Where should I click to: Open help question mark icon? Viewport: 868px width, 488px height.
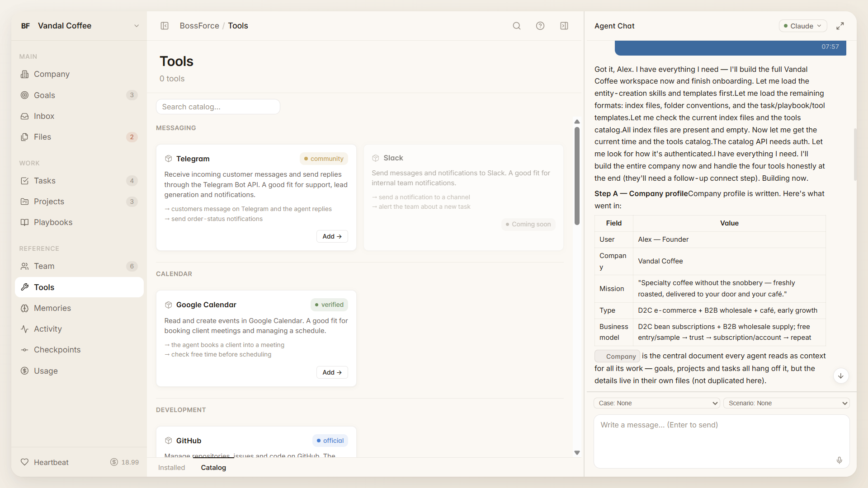pyautogui.click(x=540, y=26)
